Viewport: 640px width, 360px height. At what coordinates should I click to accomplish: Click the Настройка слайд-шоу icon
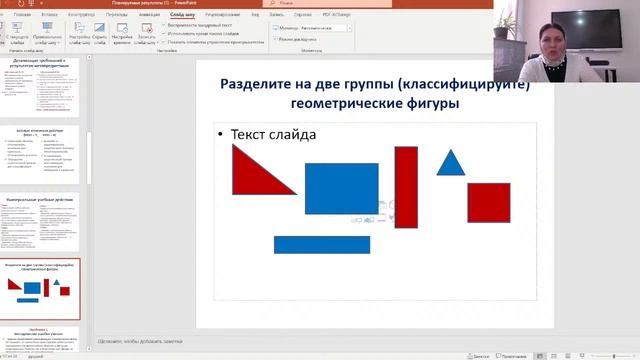(80, 33)
